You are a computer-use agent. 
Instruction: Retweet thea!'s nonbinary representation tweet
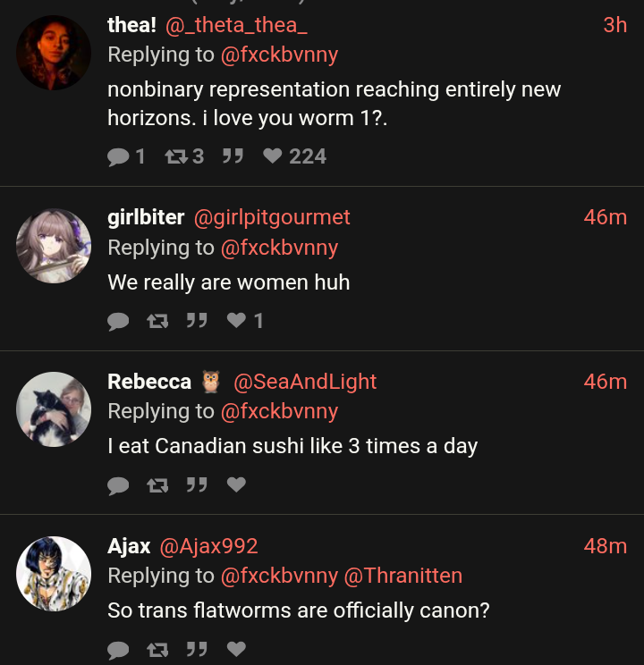175,156
